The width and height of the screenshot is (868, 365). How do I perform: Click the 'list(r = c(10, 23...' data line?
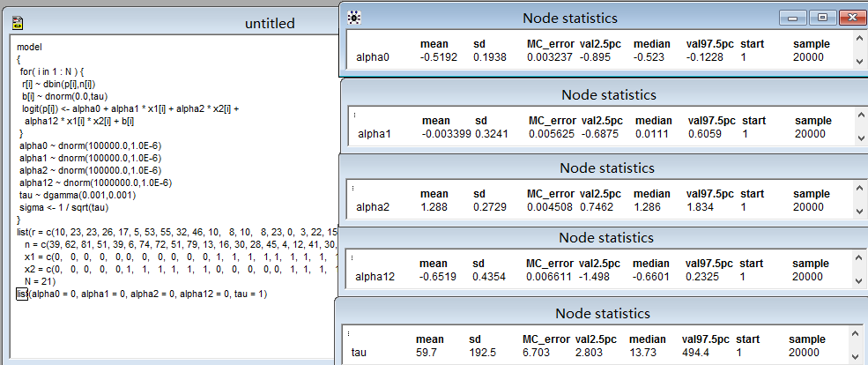(x=177, y=232)
